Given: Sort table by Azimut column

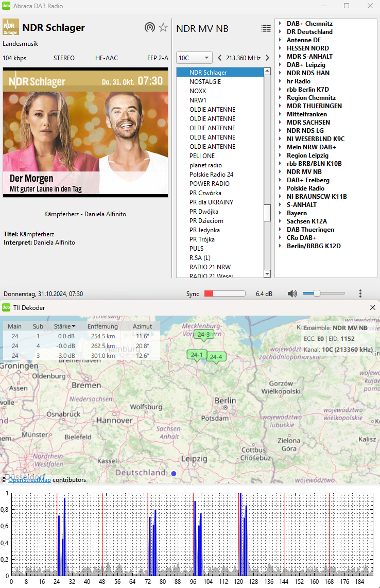Looking at the screenshot, I should click(143, 326).
